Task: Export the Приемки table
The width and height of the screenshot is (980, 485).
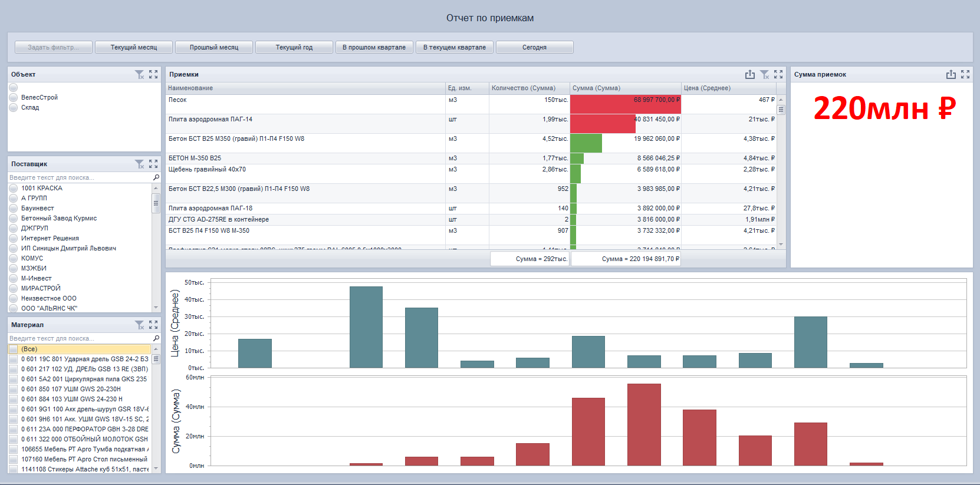Action: 749,74
